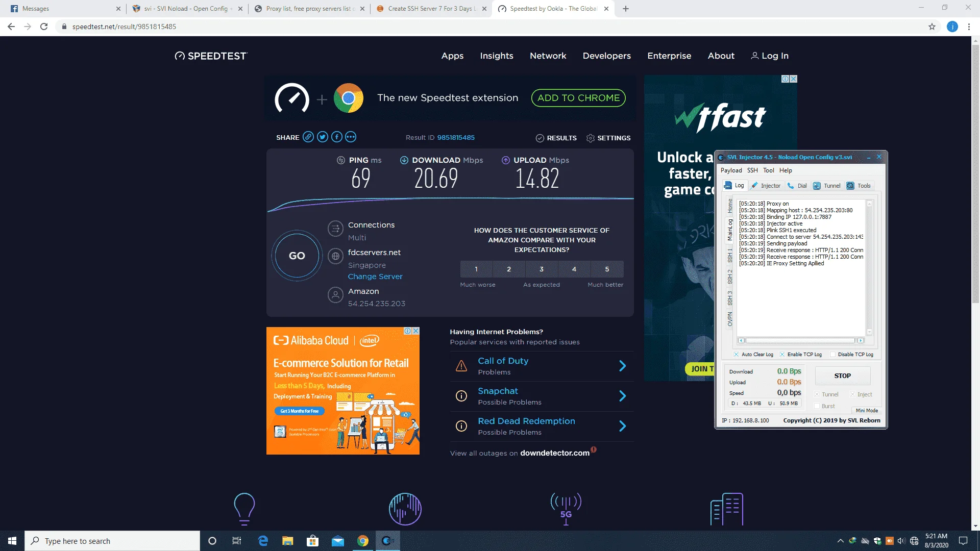The width and height of the screenshot is (980, 551).
Task: Open the building icon at page bottom
Action: tap(727, 509)
